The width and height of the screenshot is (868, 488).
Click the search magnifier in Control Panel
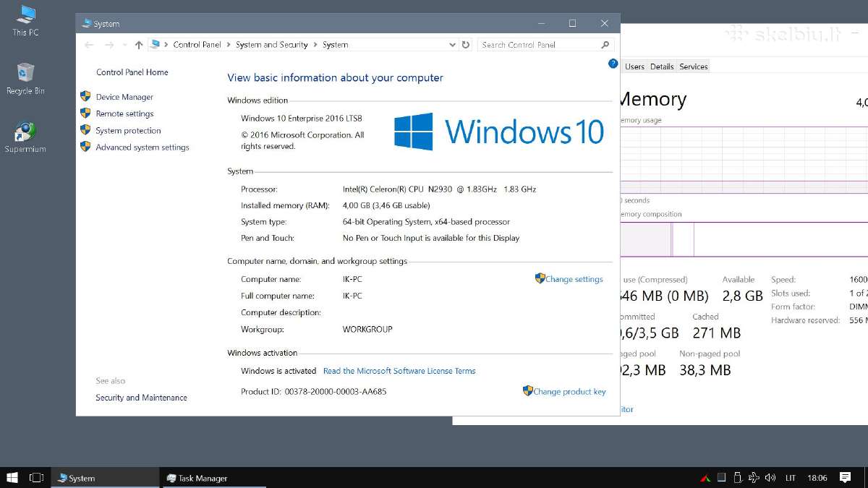point(605,45)
